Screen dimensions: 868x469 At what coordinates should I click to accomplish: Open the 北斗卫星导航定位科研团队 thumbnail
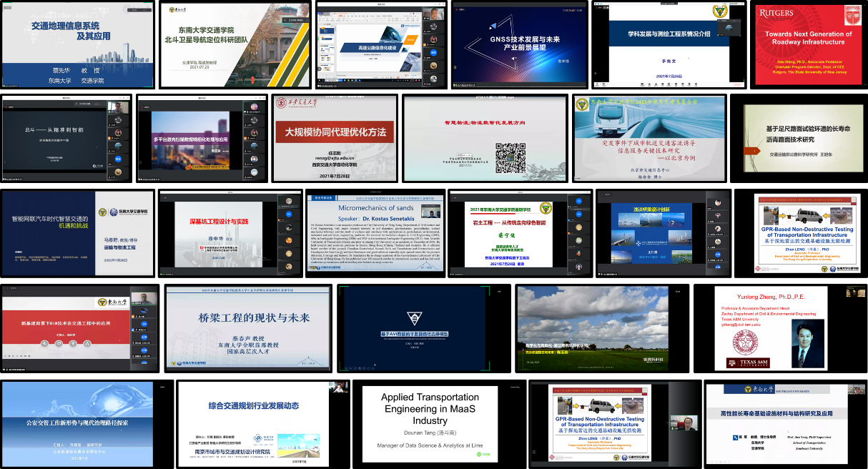click(x=235, y=44)
